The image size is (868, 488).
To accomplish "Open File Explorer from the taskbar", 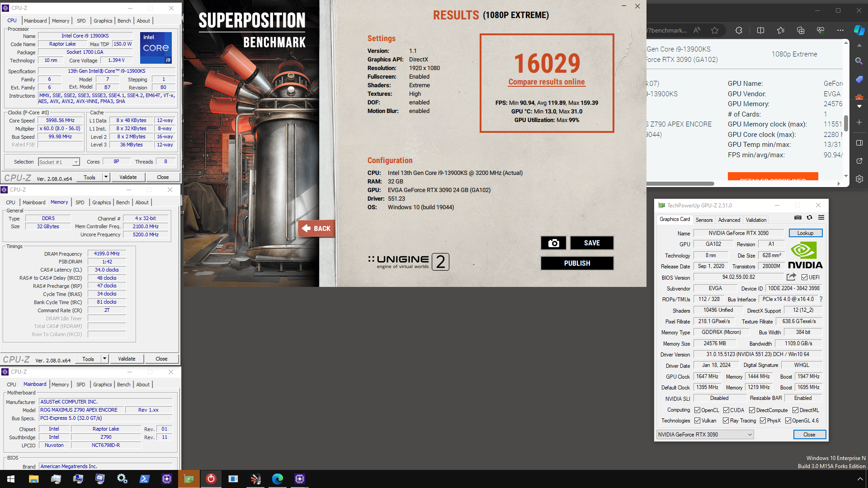I will 33,479.
